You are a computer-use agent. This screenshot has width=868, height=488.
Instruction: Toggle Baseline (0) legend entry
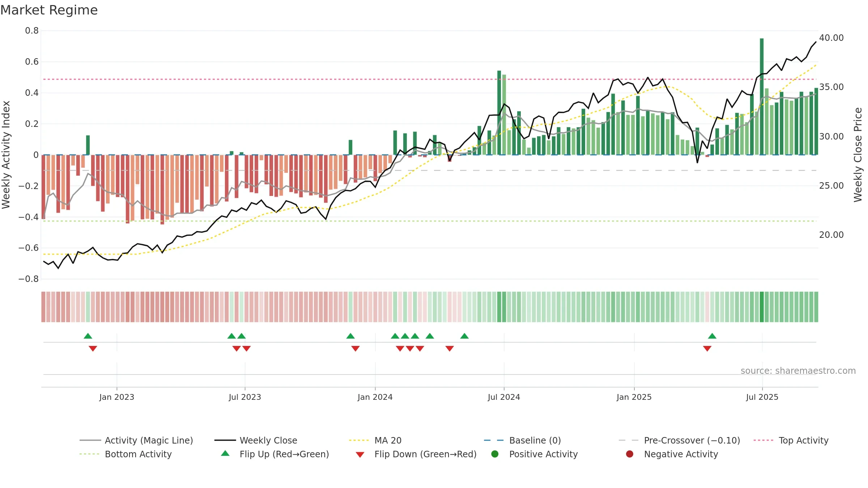click(x=522, y=440)
